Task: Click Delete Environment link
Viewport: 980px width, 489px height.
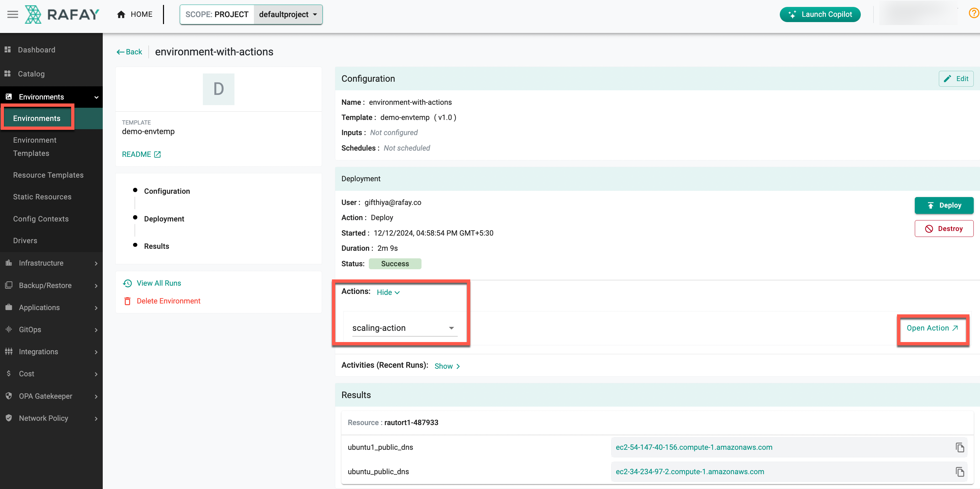Action: click(x=169, y=301)
